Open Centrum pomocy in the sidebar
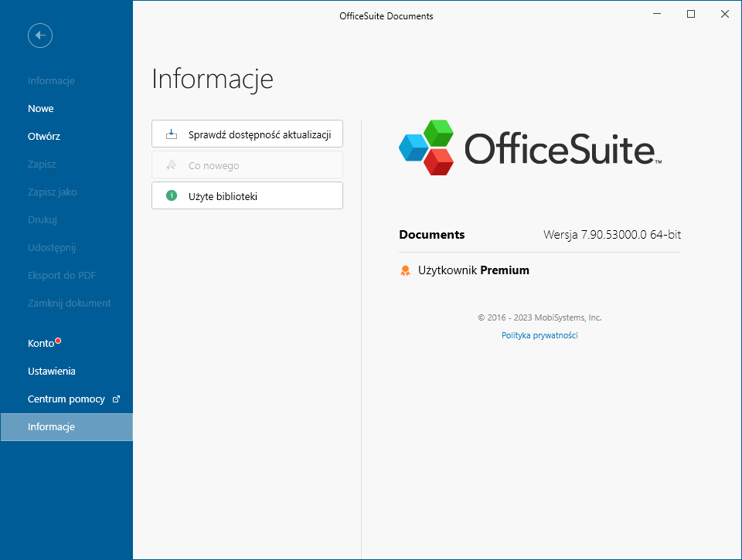The height and width of the screenshot is (560, 742). tap(66, 399)
